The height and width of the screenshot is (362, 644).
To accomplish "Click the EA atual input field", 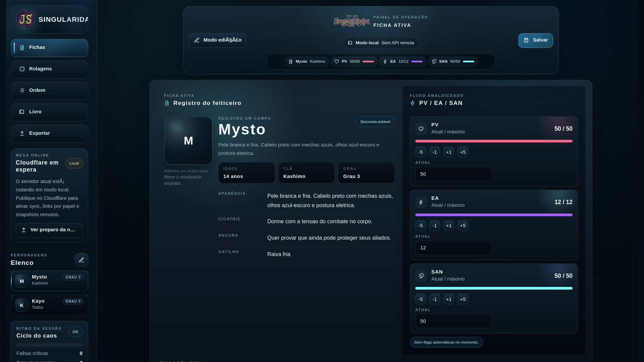I will (x=454, y=248).
